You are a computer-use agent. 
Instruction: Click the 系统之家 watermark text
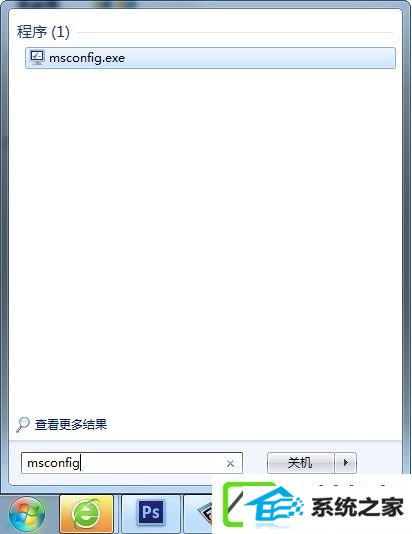[357, 507]
